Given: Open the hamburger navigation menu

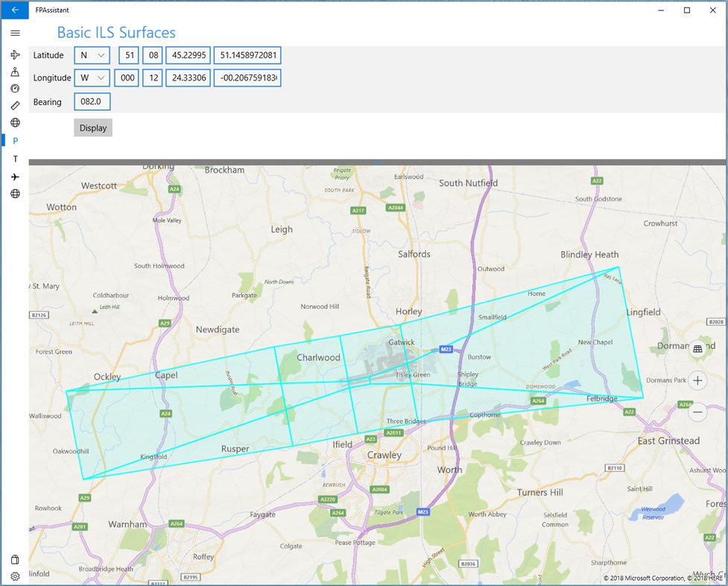Looking at the screenshot, I should point(15,33).
